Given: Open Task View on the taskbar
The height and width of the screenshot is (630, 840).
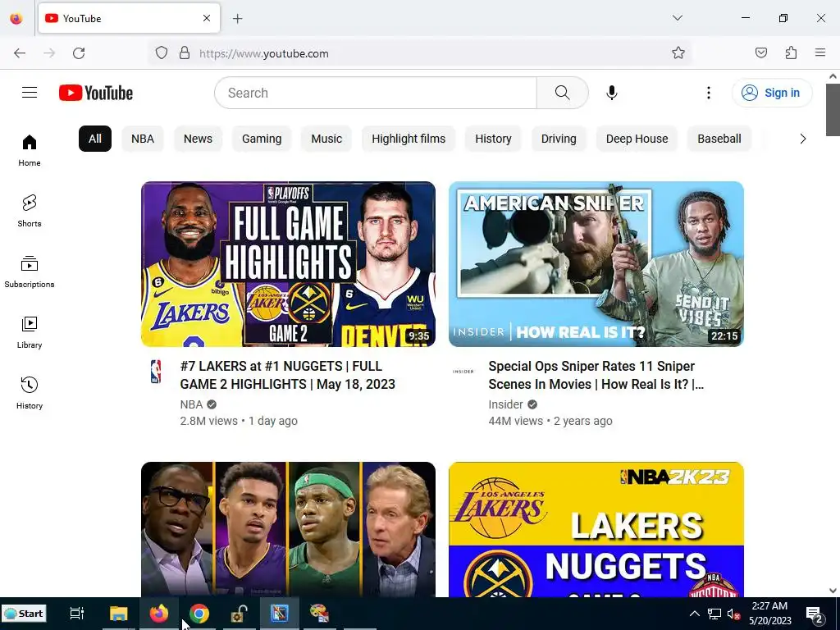Looking at the screenshot, I should tap(77, 614).
